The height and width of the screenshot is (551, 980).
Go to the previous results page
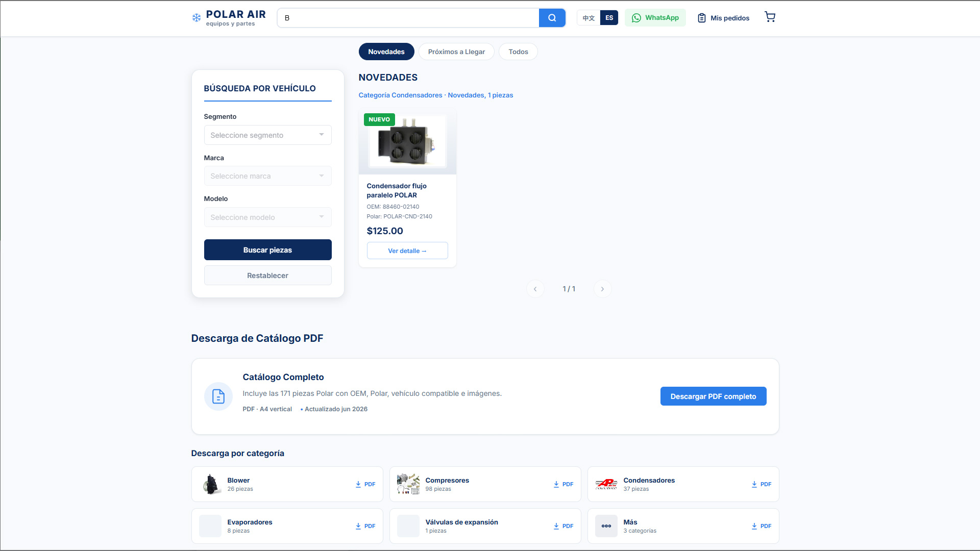(x=535, y=289)
